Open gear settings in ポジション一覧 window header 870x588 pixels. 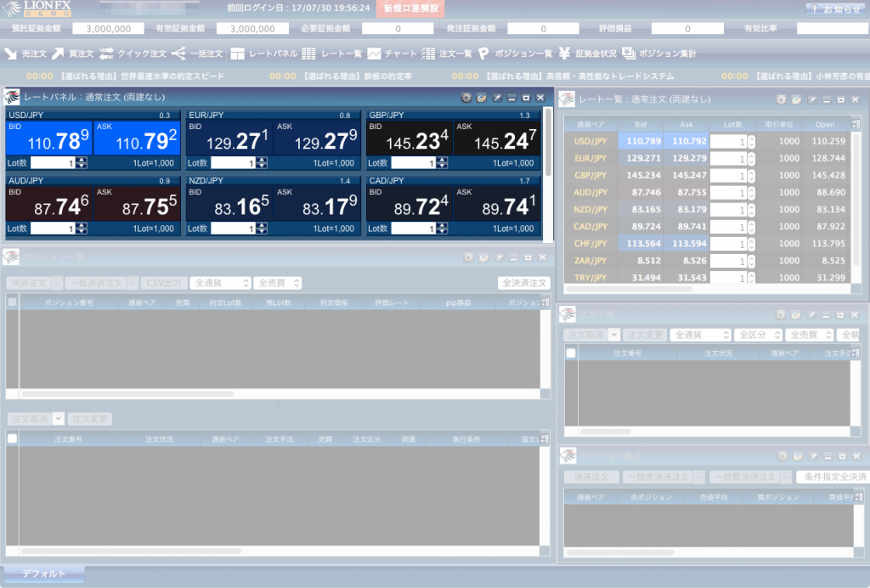click(468, 257)
